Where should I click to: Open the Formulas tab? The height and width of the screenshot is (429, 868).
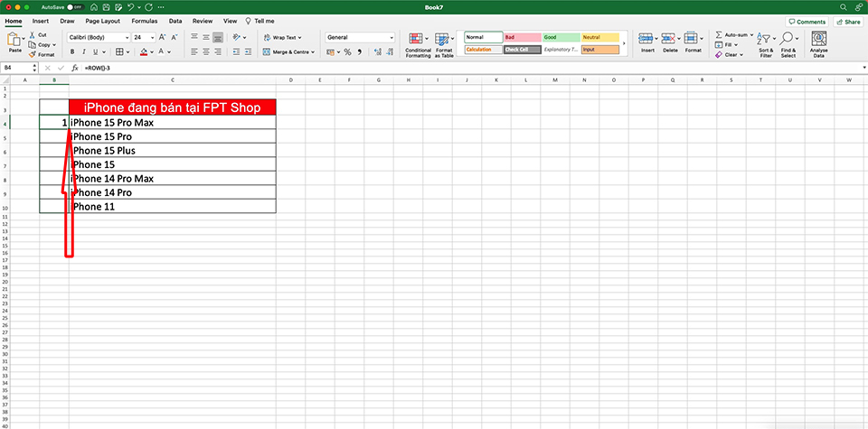coord(145,21)
